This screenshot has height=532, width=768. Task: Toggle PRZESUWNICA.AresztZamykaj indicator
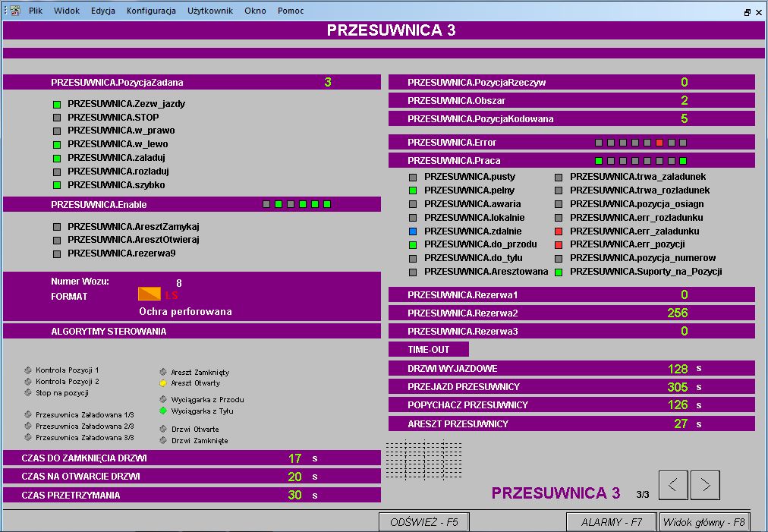(x=57, y=227)
